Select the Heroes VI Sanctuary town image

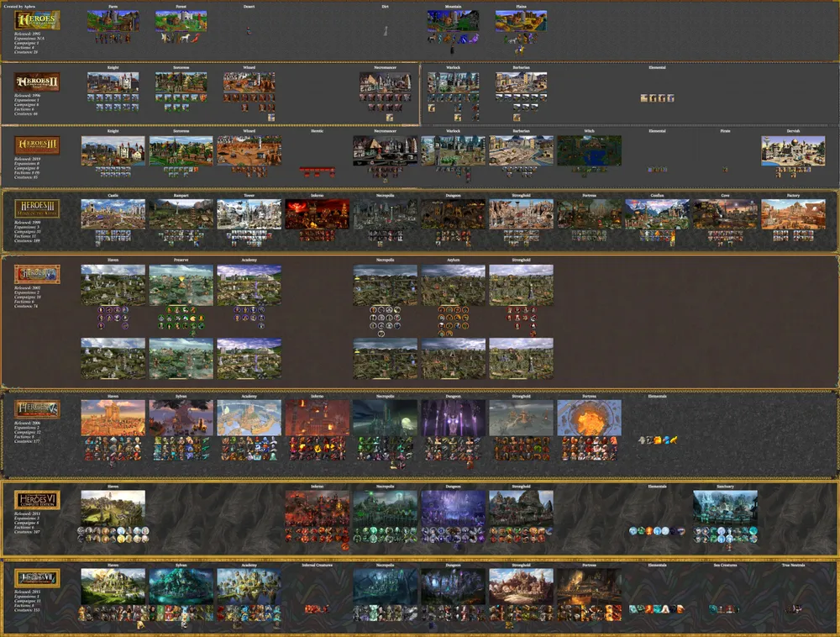(x=725, y=508)
